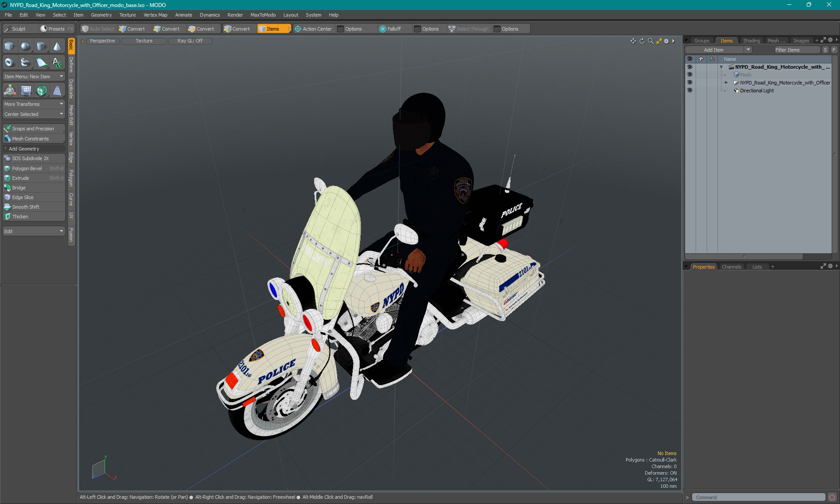
Task: Open the Perspective view type dropdown
Action: coord(102,41)
